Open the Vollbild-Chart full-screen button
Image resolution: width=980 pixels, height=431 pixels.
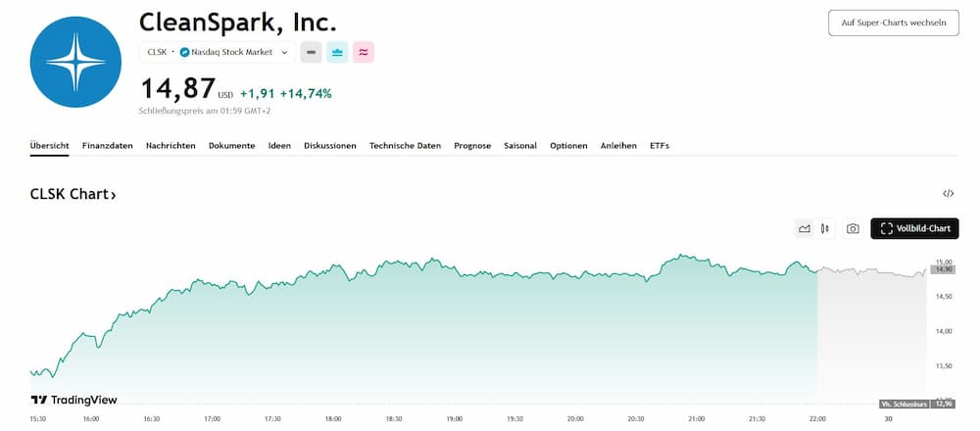914,228
